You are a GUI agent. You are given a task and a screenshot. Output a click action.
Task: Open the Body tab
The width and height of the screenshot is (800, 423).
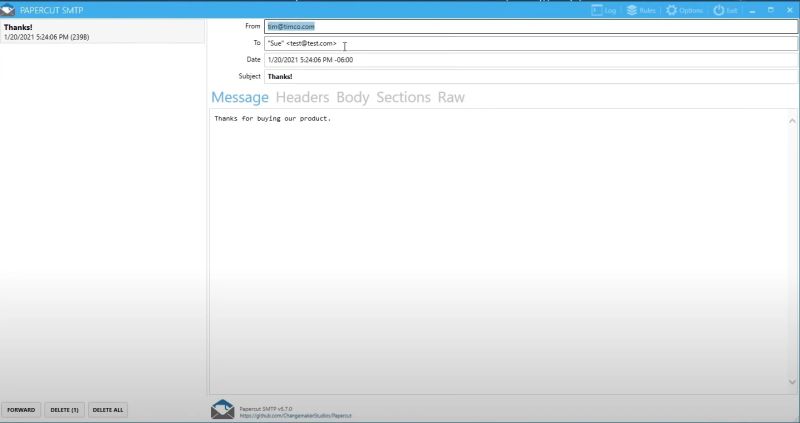(x=353, y=97)
